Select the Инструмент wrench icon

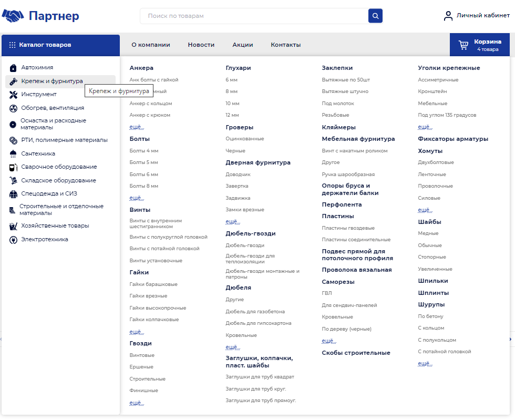coord(13,95)
